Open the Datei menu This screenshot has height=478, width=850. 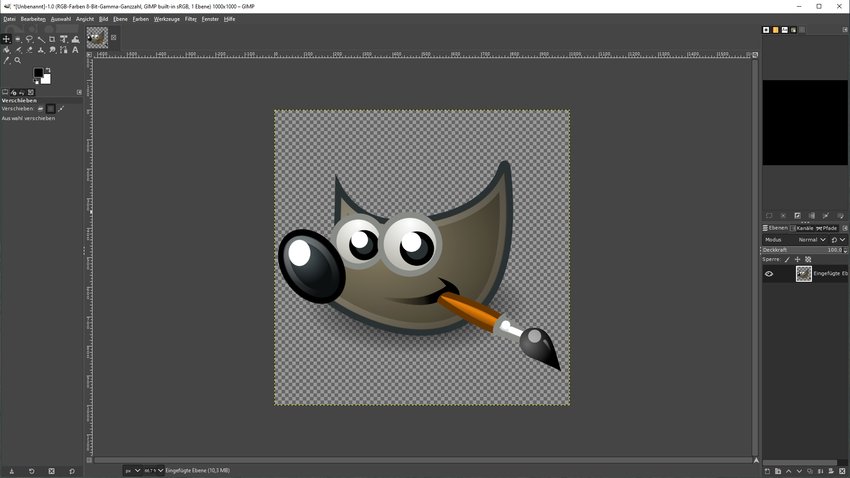coord(9,19)
